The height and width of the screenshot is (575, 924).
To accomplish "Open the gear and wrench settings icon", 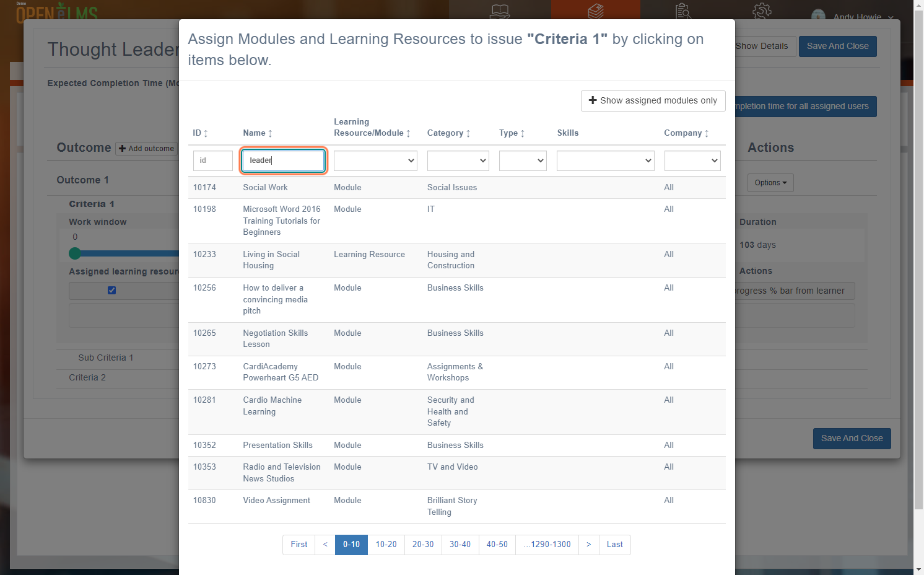I will pyautogui.click(x=762, y=11).
